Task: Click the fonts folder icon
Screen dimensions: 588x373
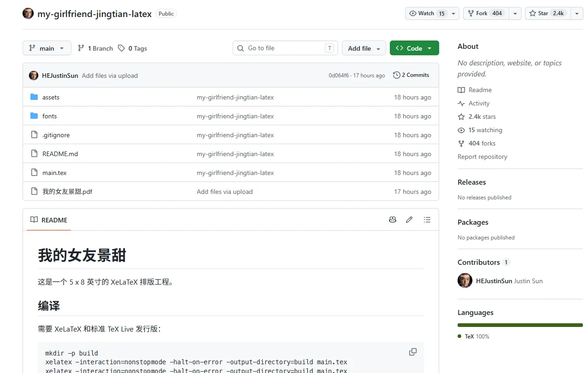Action: click(x=34, y=116)
